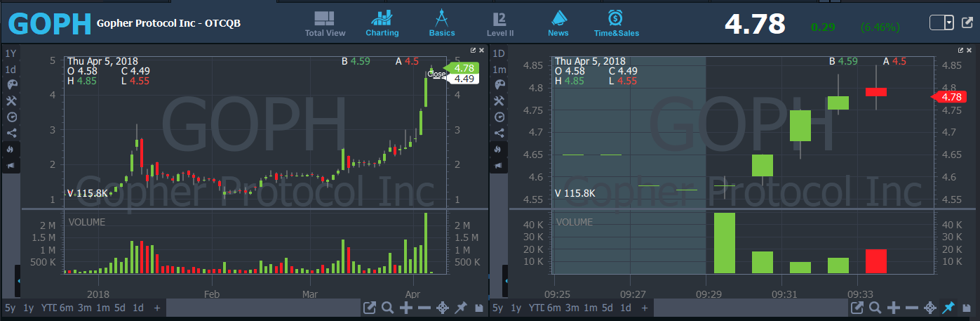
Task: Click crosshair icon on left chart toolbar
Action: pos(443,308)
